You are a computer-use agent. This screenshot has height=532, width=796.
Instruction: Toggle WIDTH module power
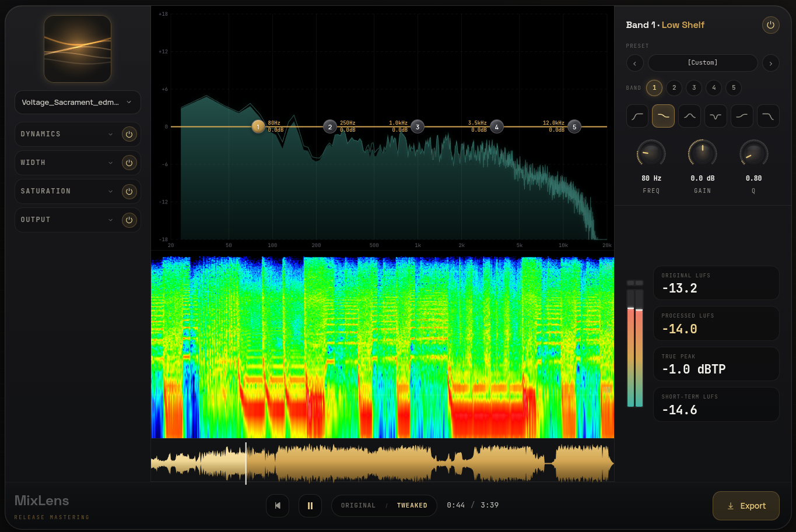(x=129, y=163)
